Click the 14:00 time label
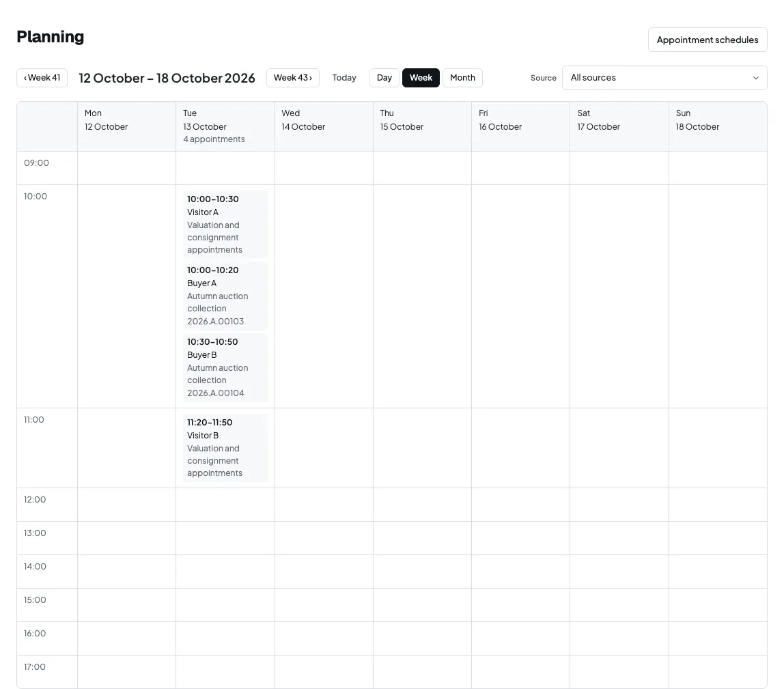 coord(35,567)
